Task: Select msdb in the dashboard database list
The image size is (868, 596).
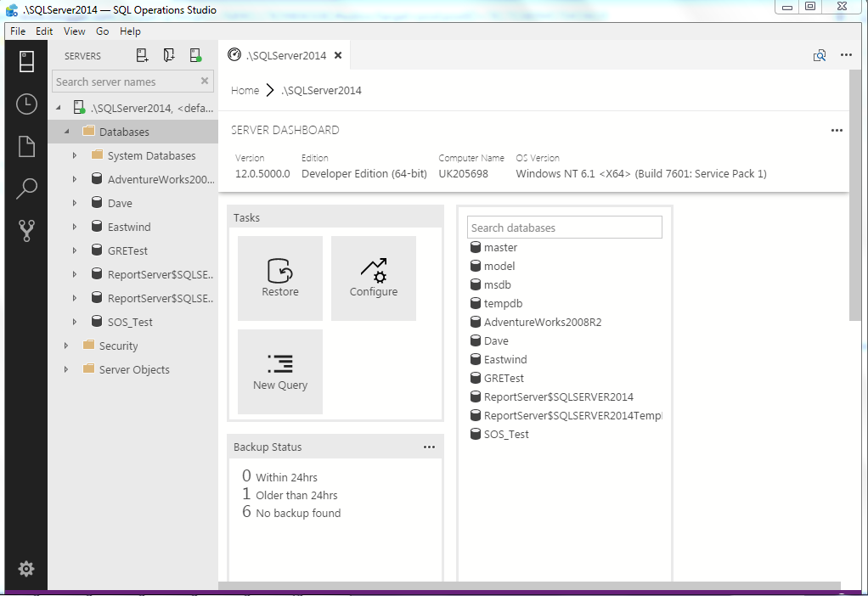Action: coord(497,285)
